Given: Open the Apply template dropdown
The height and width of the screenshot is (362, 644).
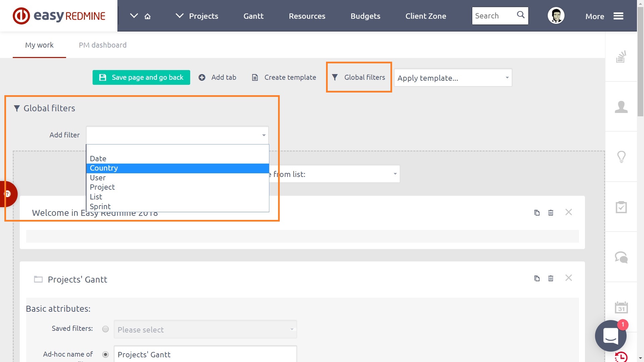Looking at the screenshot, I should pyautogui.click(x=453, y=78).
